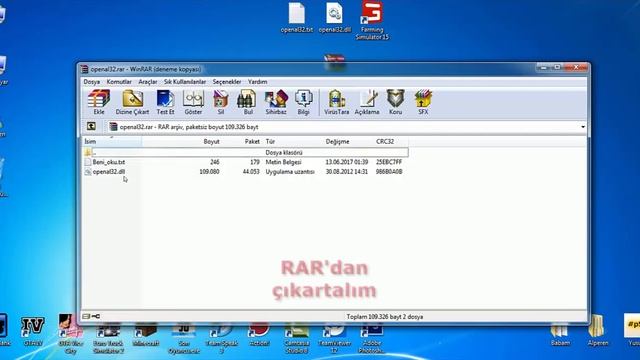This screenshot has height=360, width=640.
Task: Open the TeamViewer desktop shortcut
Action: point(334,337)
